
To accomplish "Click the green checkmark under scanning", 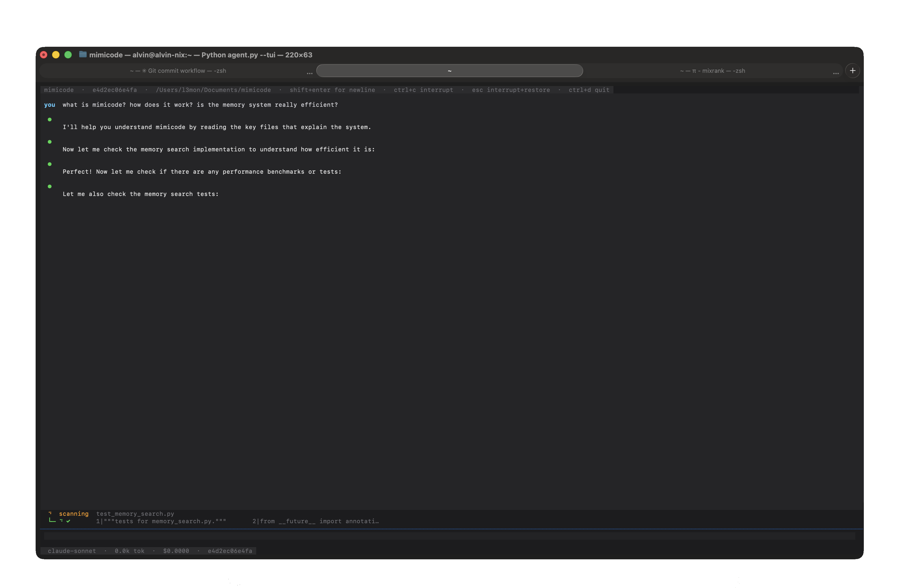I will (x=68, y=521).
